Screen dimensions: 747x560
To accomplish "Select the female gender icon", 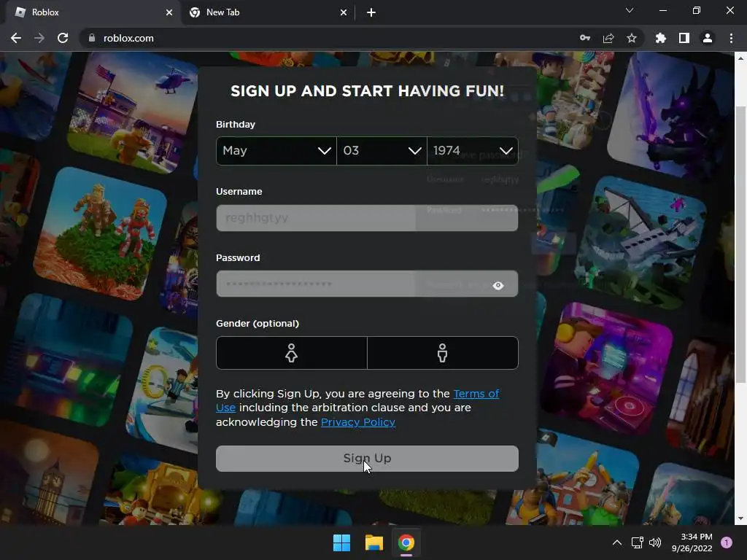I will coord(292,353).
